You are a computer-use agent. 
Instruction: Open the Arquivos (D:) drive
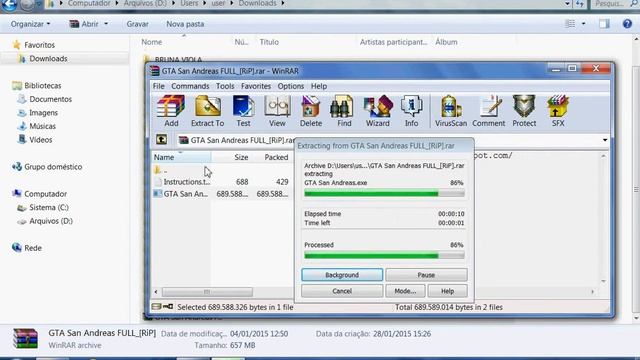pyautogui.click(x=51, y=221)
